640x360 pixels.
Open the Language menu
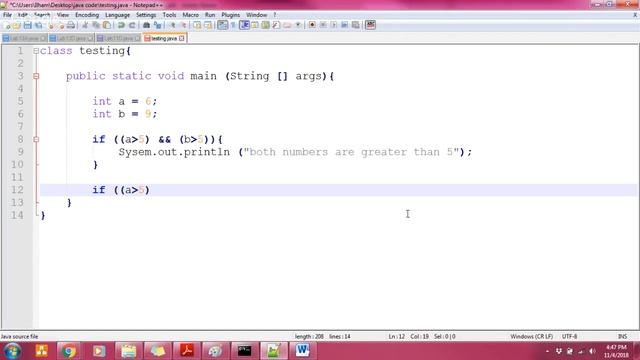[117, 15]
